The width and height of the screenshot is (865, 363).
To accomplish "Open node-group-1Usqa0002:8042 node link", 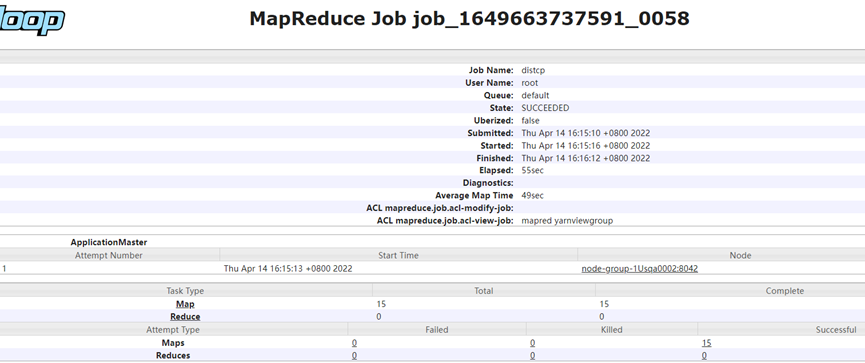I will [639, 269].
